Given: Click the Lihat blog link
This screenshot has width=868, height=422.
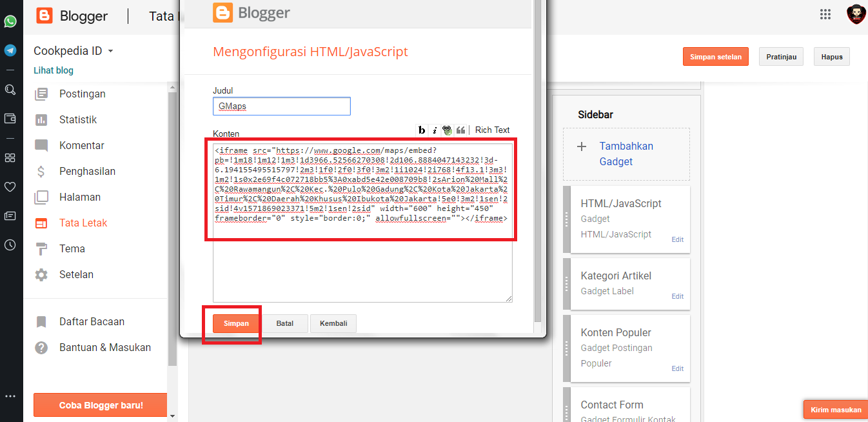Looking at the screenshot, I should (54, 70).
